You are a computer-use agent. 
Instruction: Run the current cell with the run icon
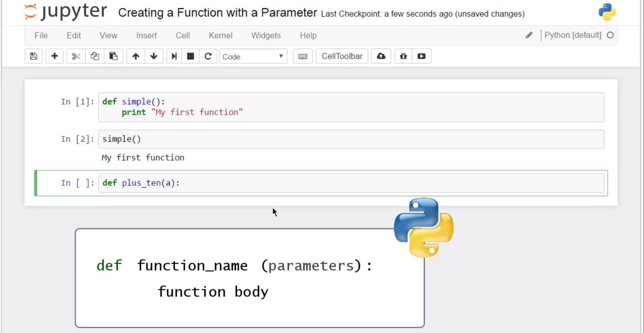coord(174,56)
